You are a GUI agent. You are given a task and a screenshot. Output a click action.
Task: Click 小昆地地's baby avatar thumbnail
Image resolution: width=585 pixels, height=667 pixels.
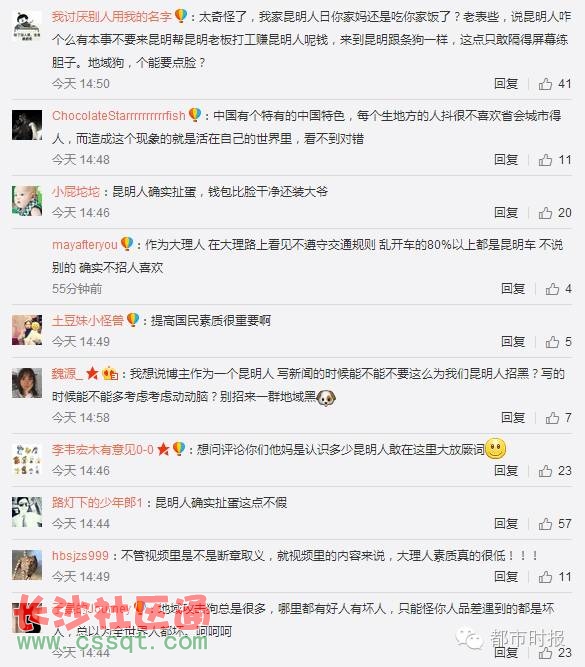click(x=27, y=201)
